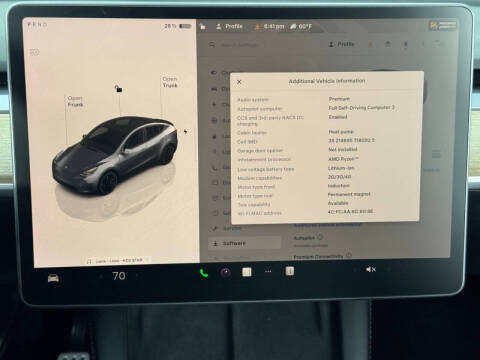Open the white square app in dock

pos(247,272)
